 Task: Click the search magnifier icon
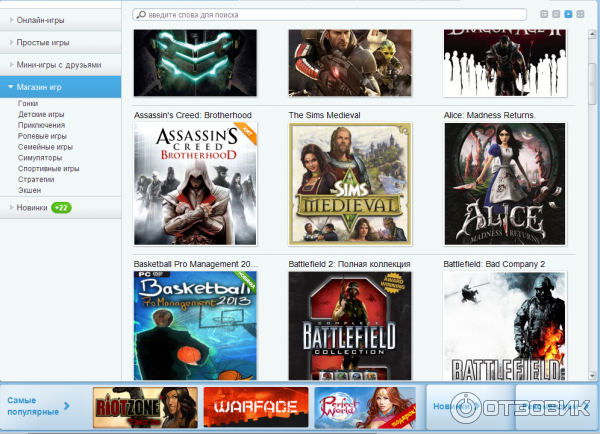tap(139, 15)
